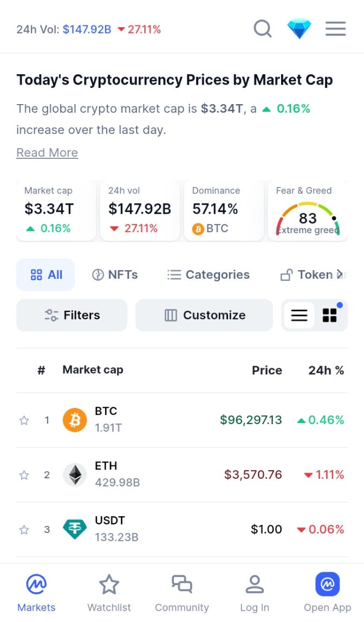
Task: Toggle the star next to ETH
Action: click(x=24, y=474)
